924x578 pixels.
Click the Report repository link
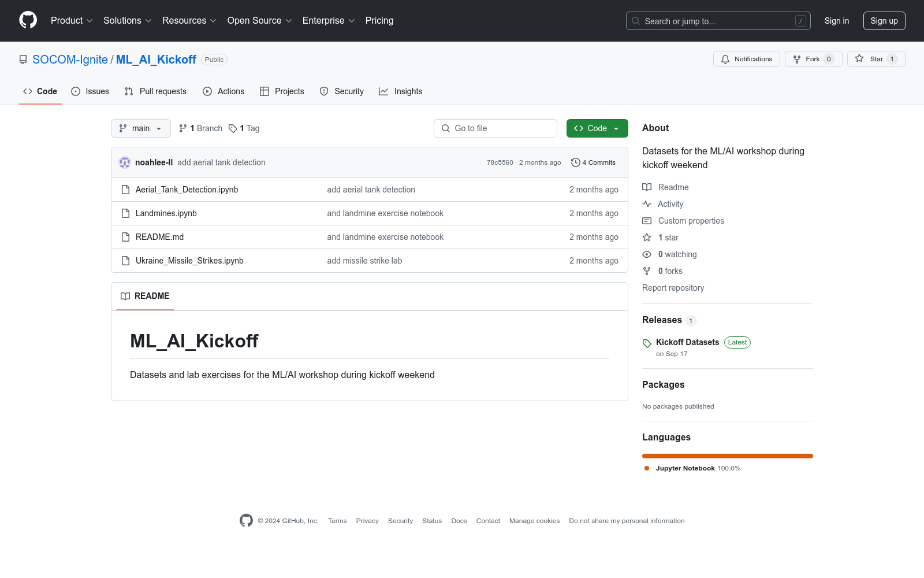(673, 288)
